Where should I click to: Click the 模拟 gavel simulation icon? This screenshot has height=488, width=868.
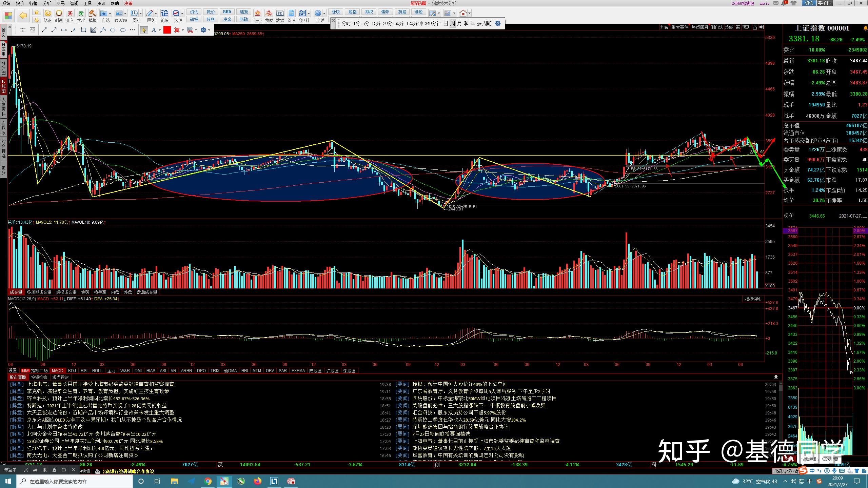pyautogui.click(x=92, y=14)
